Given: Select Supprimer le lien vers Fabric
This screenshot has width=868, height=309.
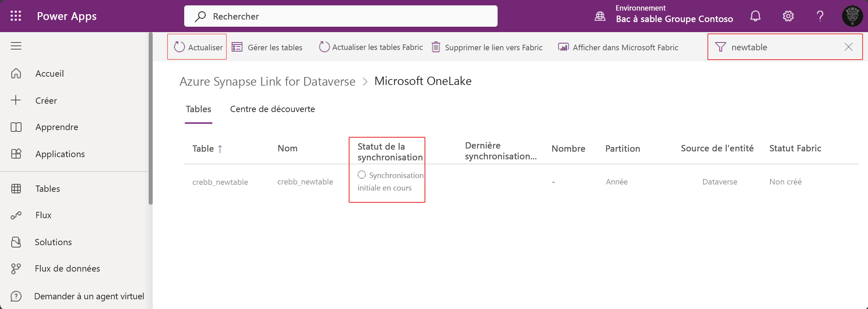Looking at the screenshot, I should click(494, 47).
